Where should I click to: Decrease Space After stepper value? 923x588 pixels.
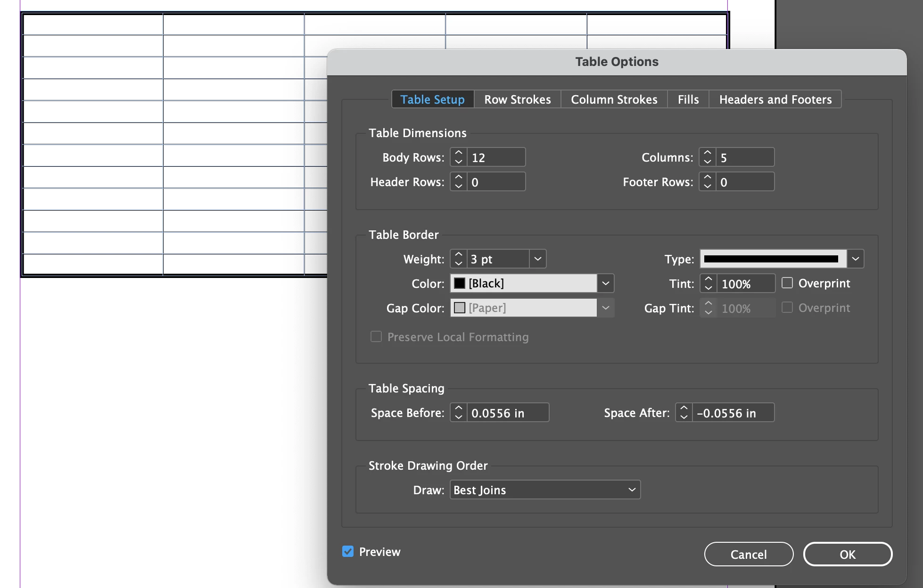tap(684, 417)
